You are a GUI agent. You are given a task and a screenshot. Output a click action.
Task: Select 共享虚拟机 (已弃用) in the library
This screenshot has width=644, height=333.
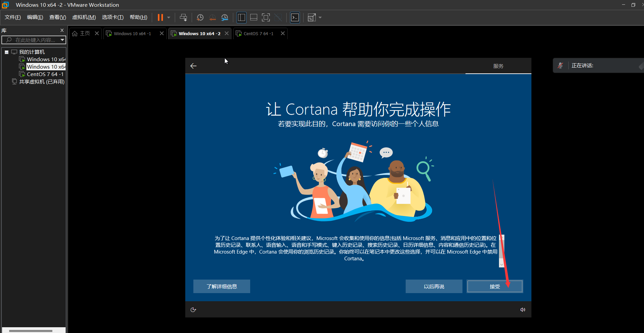pyautogui.click(x=42, y=81)
